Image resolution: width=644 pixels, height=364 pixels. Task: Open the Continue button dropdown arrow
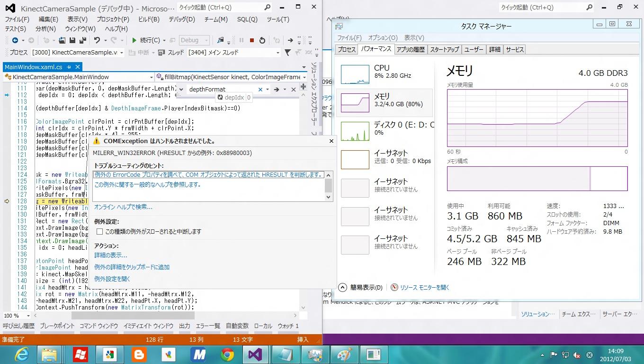164,40
